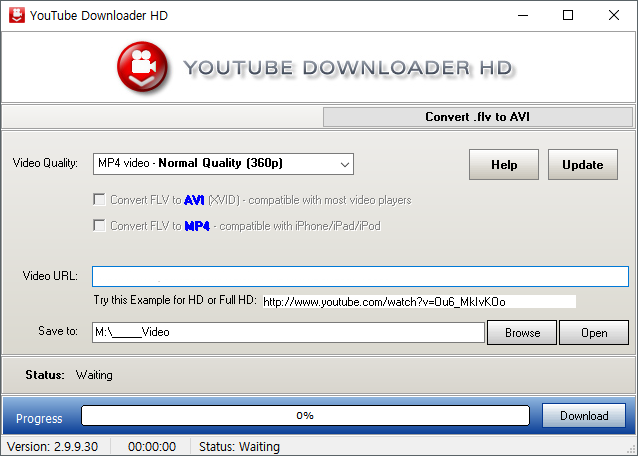
Task: Click the '00:00:00' timer in status bar
Action: (152, 447)
